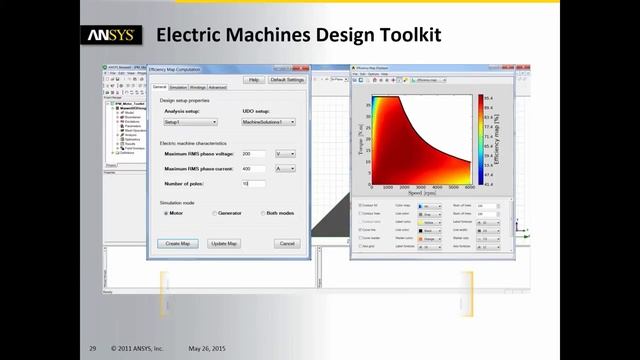640x360 pixels.
Task: Open the voltage unit dropdown V
Action: tap(285, 154)
